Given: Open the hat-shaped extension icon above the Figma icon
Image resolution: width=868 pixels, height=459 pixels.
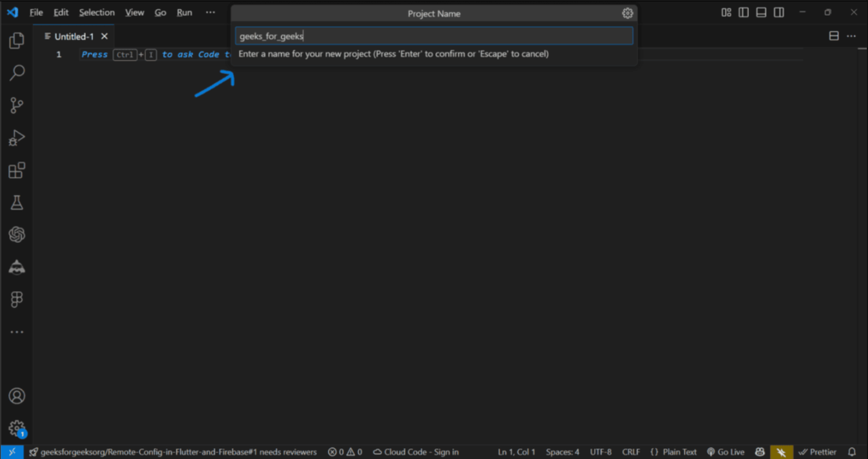Looking at the screenshot, I should pyautogui.click(x=16, y=267).
